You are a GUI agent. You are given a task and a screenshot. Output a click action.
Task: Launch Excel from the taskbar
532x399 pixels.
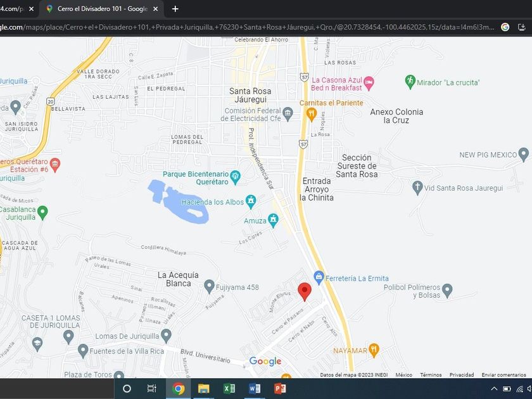(229, 388)
